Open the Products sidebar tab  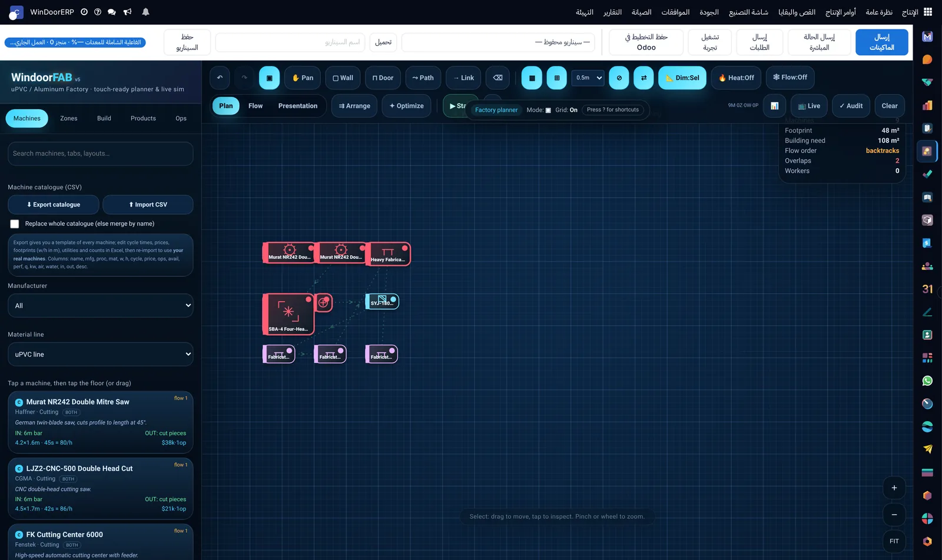tap(143, 118)
